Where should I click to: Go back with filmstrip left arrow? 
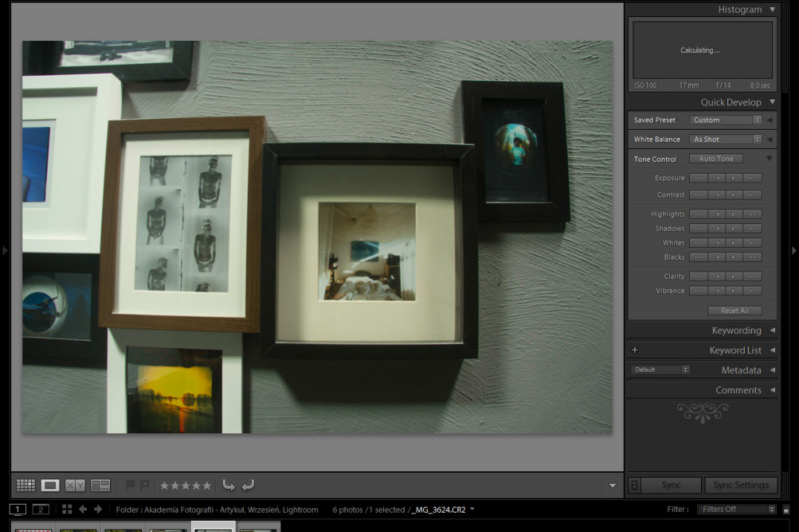(x=82, y=510)
